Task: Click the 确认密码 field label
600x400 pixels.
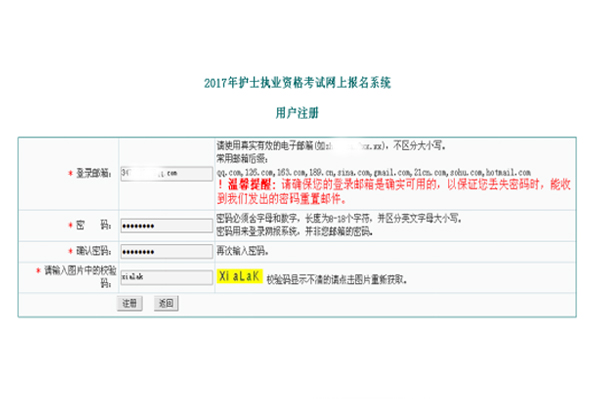Action: click(x=94, y=250)
